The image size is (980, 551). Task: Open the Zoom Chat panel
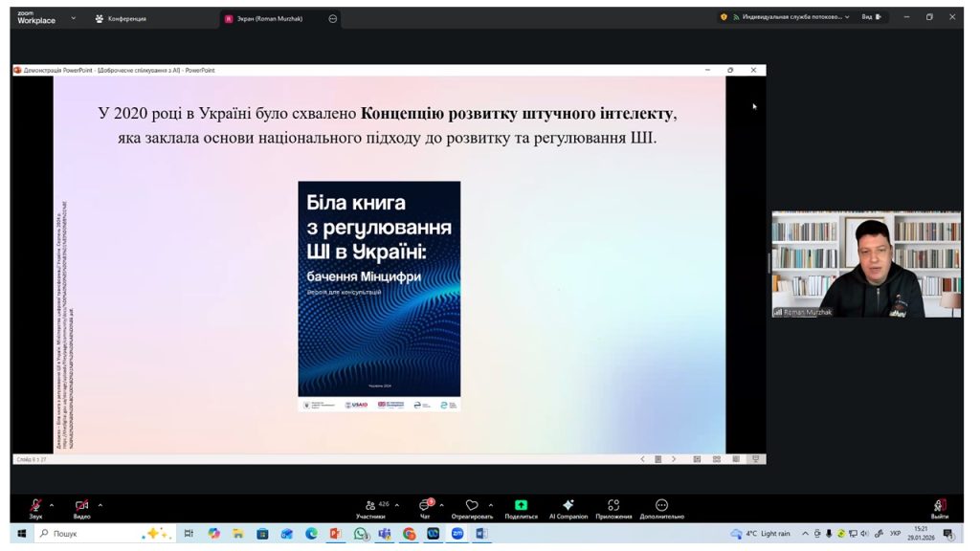point(425,505)
